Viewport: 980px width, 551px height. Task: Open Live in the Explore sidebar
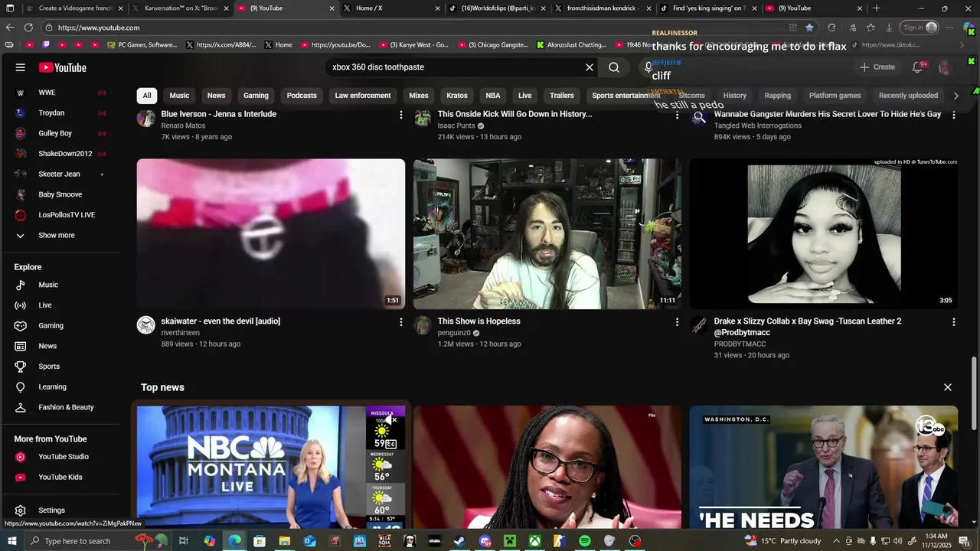(x=61, y=305)
